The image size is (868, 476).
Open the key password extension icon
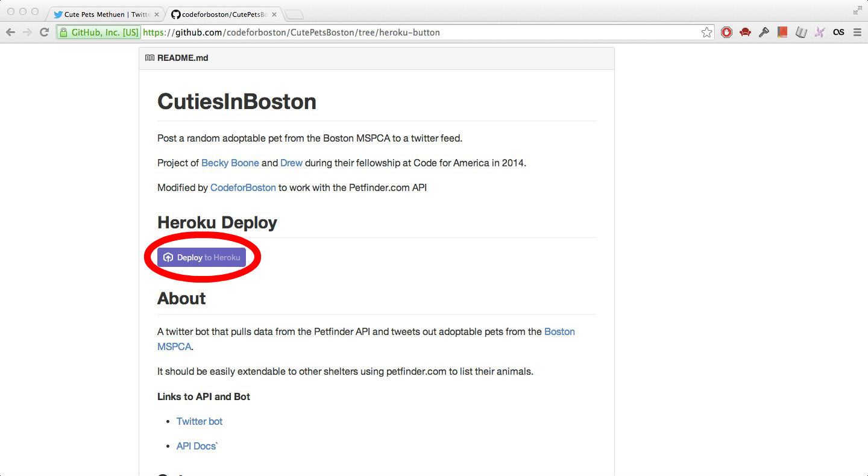point(764,33)
